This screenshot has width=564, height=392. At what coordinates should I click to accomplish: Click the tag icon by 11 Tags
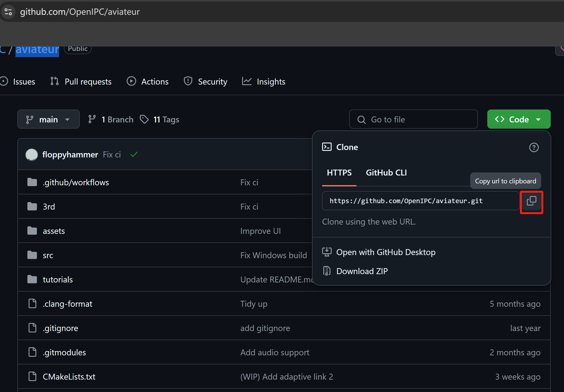click(144, 119)
